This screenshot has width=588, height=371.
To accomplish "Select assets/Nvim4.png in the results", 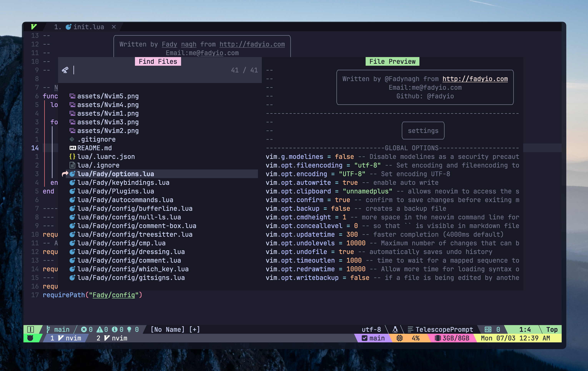I will pyautogui.click(x=108, y=105).
